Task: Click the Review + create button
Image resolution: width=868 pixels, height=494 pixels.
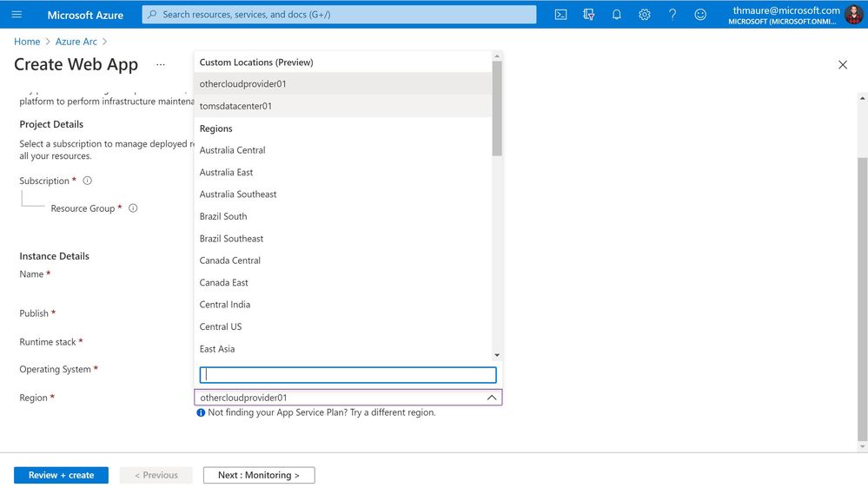Action: [x=61, y=475]
